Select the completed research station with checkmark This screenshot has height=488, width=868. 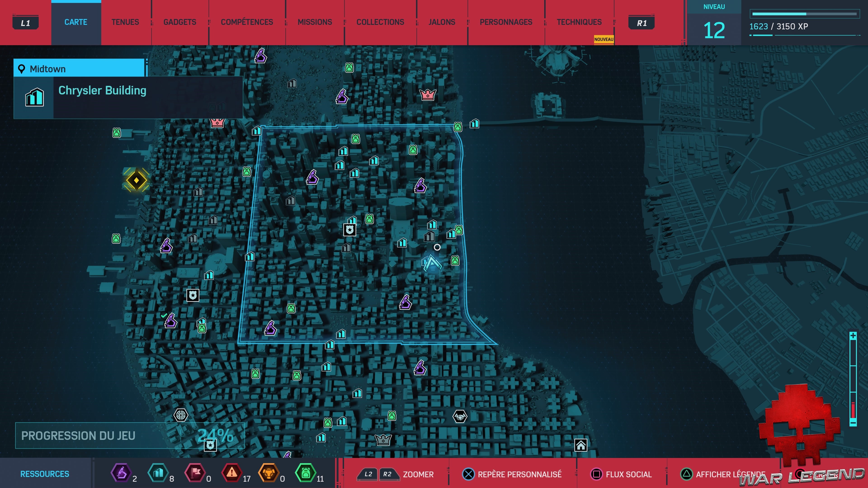(x=170, y=321)
